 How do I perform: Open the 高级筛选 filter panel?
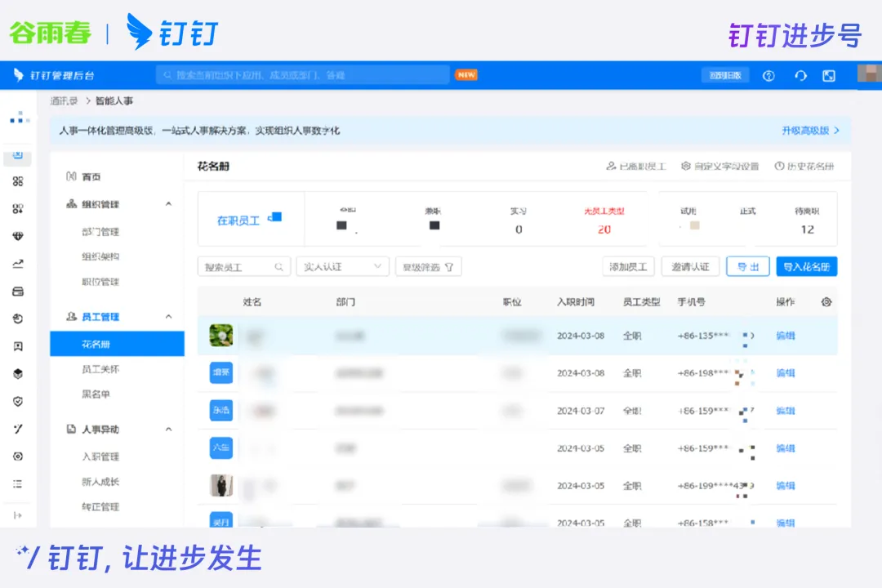(x=429, y=267)
